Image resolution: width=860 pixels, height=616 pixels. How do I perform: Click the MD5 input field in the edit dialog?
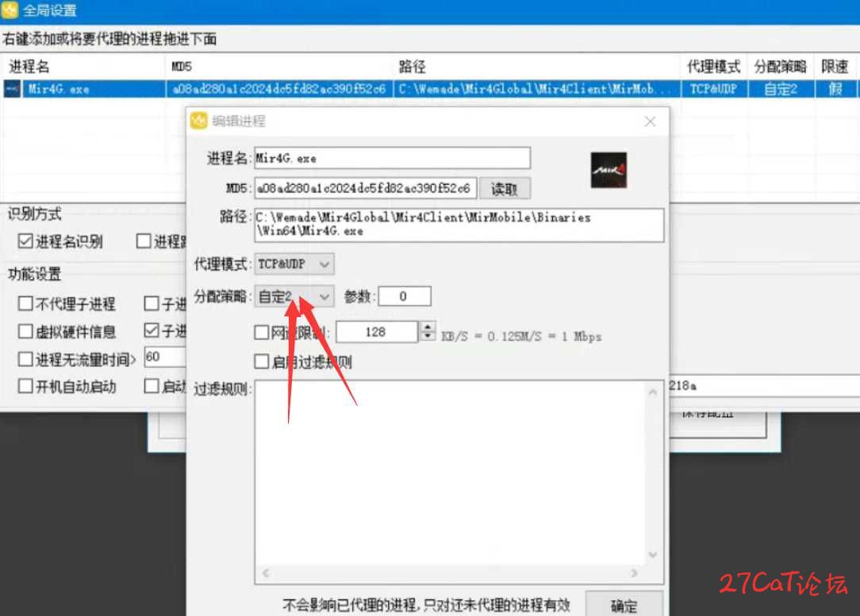point(365,189)
